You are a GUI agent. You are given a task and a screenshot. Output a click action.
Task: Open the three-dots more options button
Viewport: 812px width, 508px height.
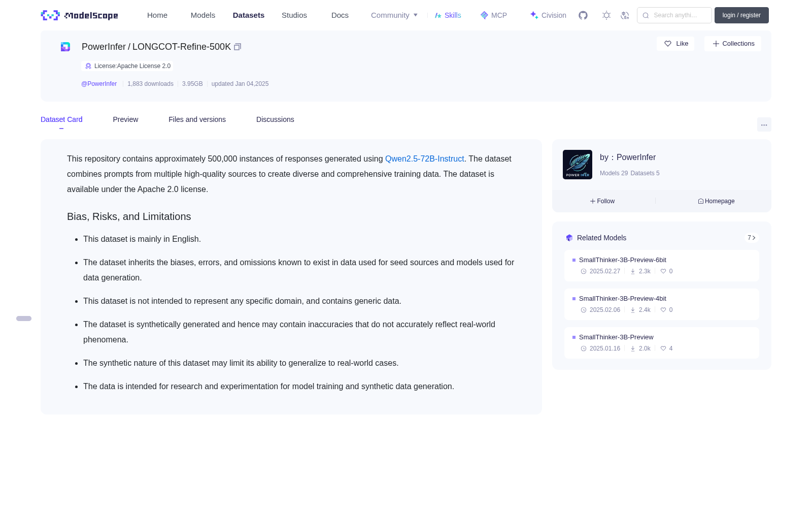[764, 125]
